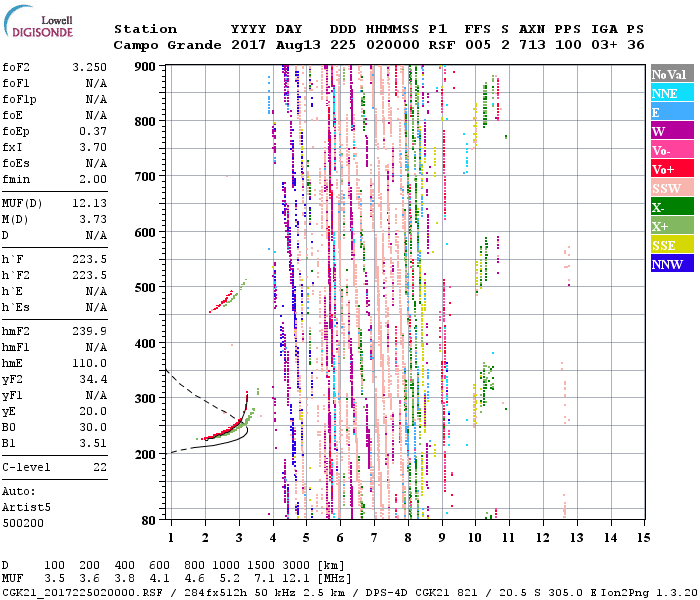Select the SSE yellow legend entry

(x=671, y=245)
